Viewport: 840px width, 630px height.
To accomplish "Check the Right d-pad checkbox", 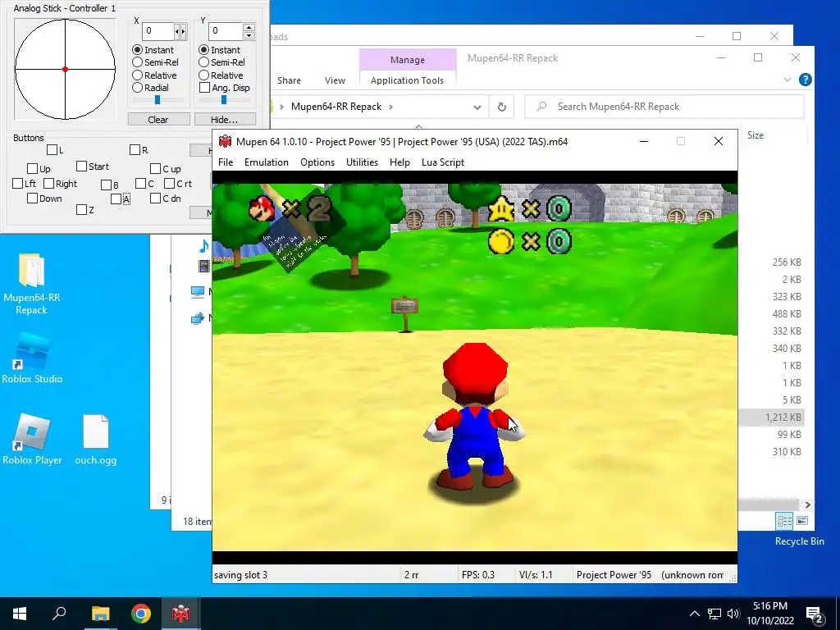I will point(48,184).
